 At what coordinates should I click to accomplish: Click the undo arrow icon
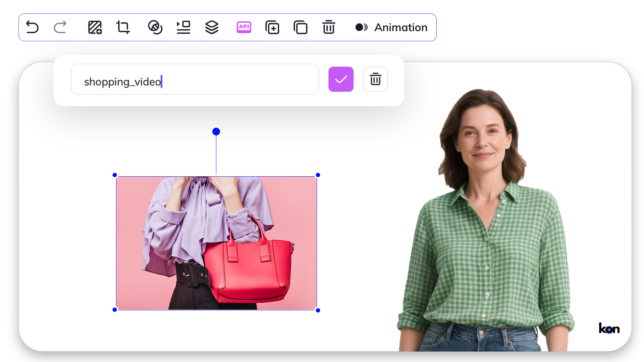click(33, 27)
